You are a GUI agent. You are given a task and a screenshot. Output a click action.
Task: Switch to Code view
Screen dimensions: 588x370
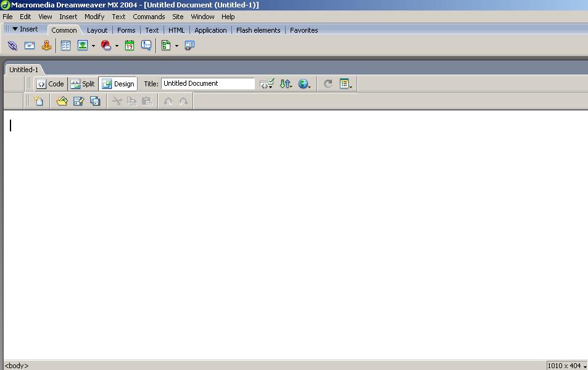click(x=50, y=84)
